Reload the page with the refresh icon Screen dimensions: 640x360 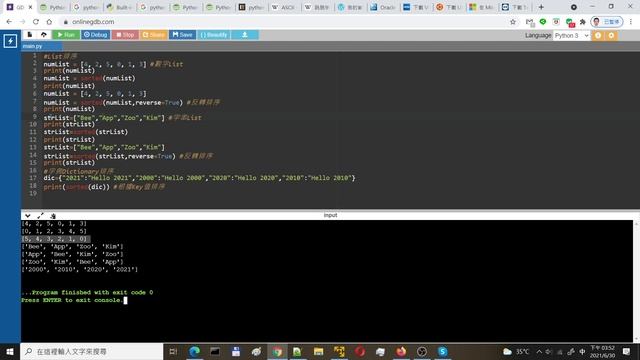[36, 22]
